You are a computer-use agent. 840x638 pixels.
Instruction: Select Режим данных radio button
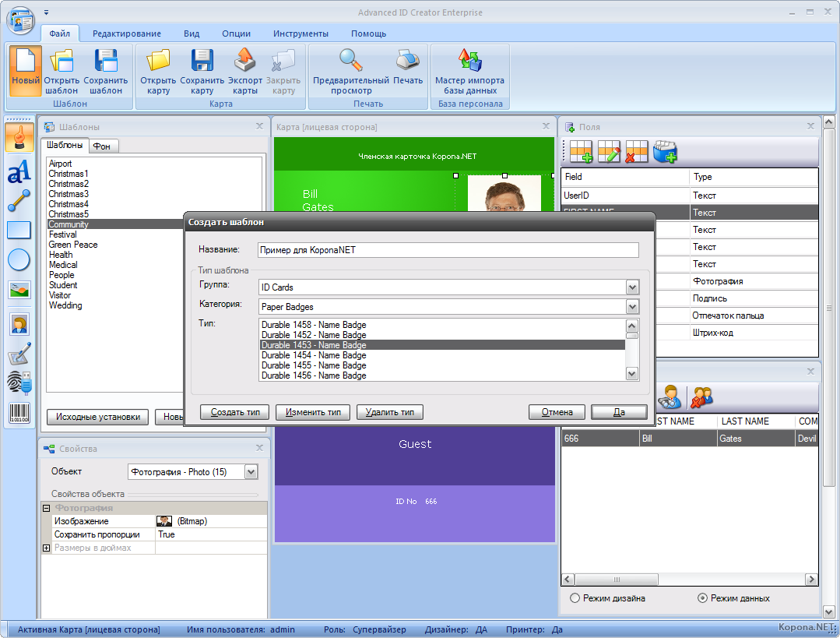[702, 598]
